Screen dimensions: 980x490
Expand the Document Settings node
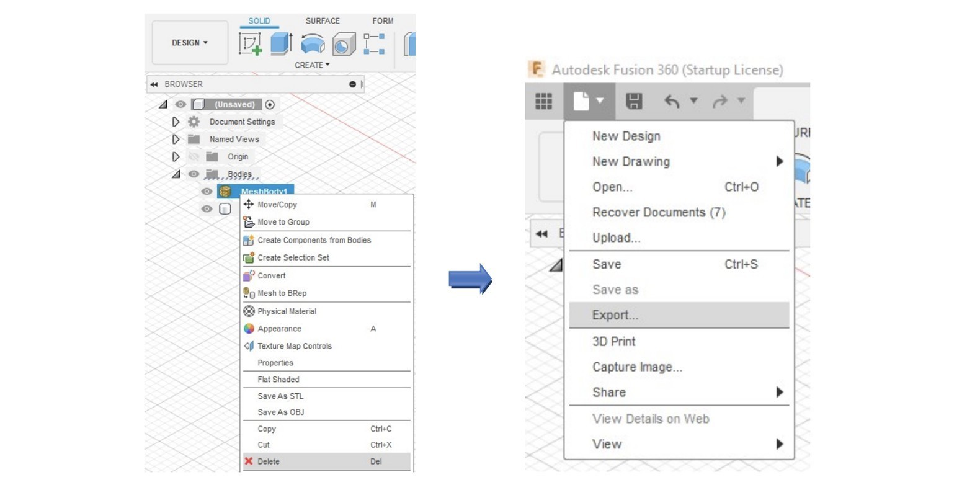click(x=176, y=122)
